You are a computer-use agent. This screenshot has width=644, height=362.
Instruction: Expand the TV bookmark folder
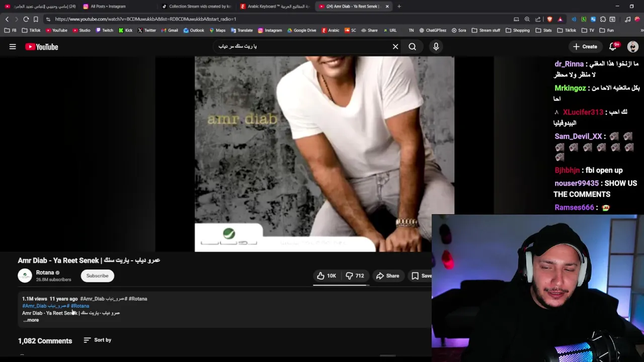[x=588, y=30]
